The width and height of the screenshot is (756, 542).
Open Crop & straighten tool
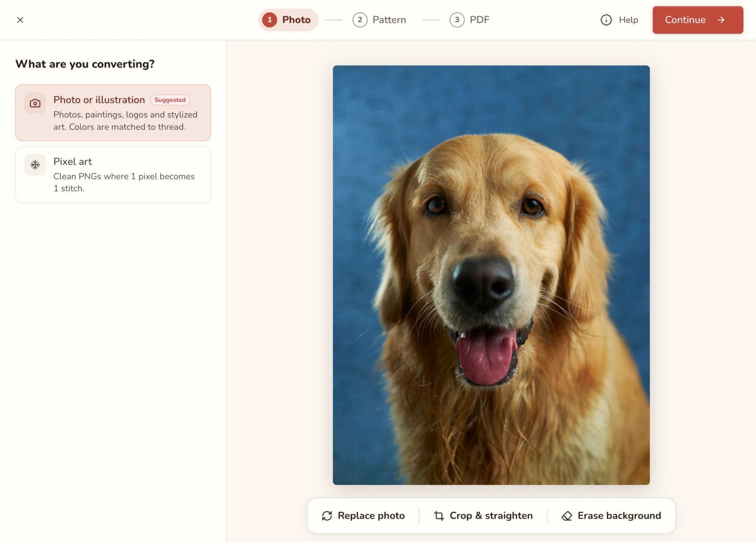483,516
